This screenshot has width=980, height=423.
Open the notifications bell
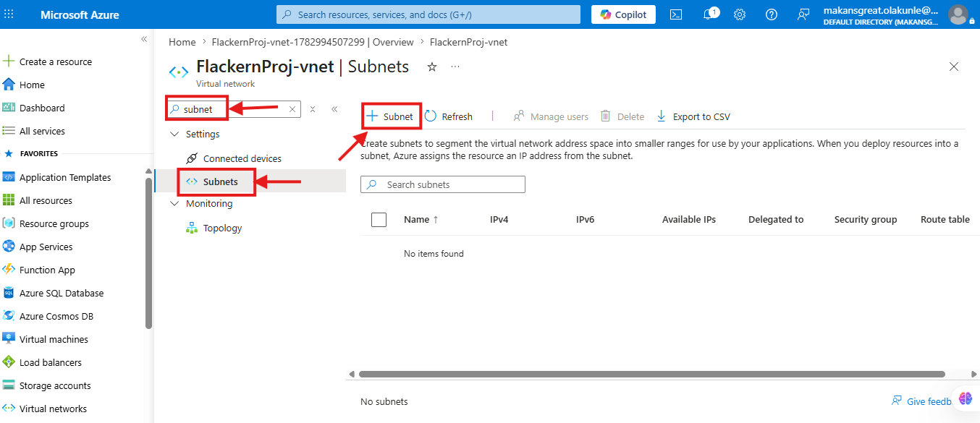709,14
